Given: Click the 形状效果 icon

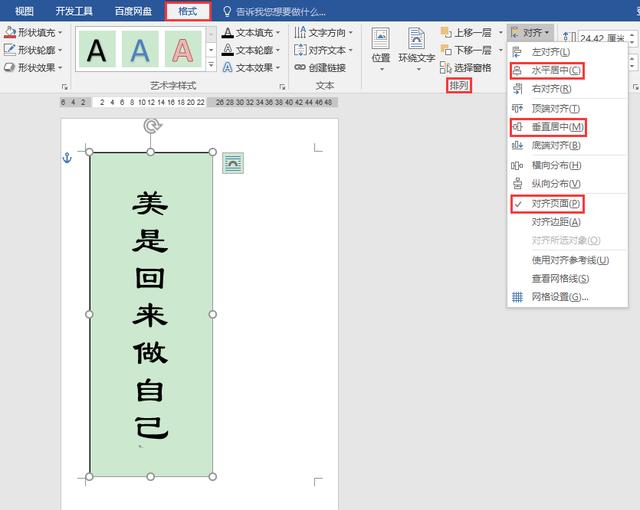Looking at the screenshot, I should click(10, 67).
